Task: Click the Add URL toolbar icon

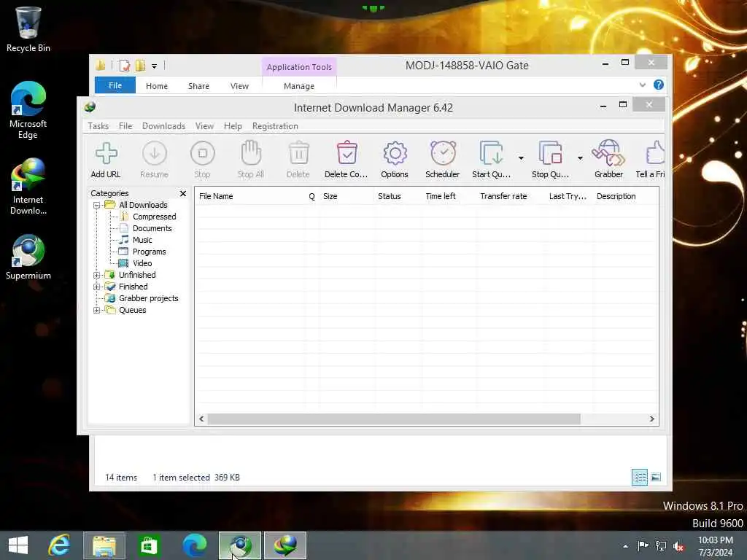Action: click(x=106, y=153)
